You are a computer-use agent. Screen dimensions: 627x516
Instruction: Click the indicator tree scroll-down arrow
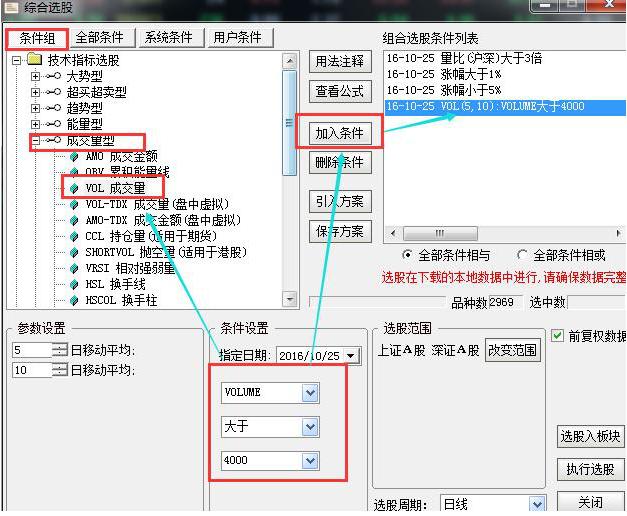[x=290, y=299]
